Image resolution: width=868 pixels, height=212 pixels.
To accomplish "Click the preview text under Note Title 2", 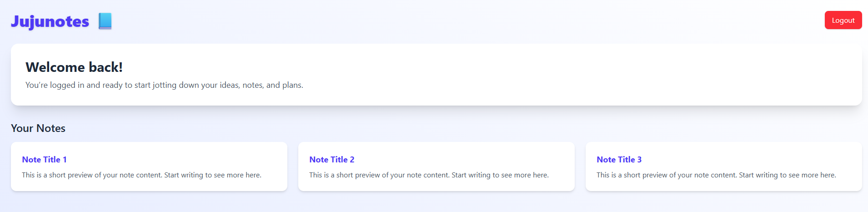I will pos(429,175).
